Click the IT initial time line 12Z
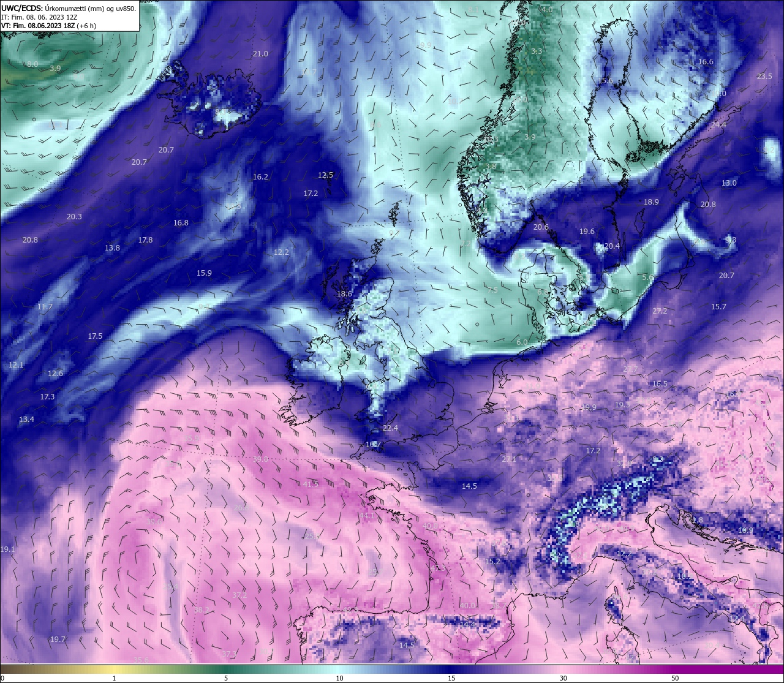This screenshot has height=683, width=784. click(x=39, y=17)
